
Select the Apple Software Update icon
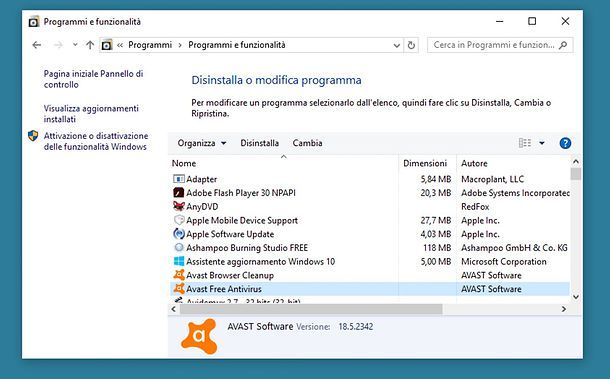[179, 234]
